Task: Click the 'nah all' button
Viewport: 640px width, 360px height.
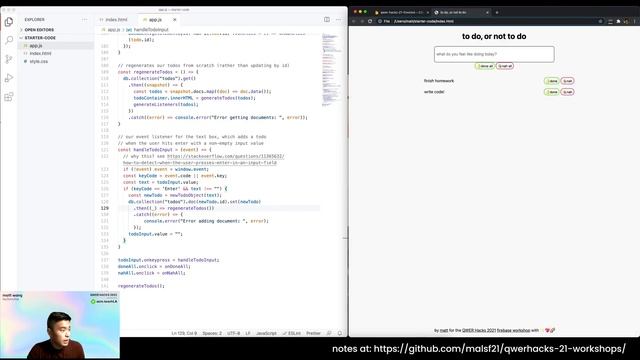Action: tap(505, 66)
